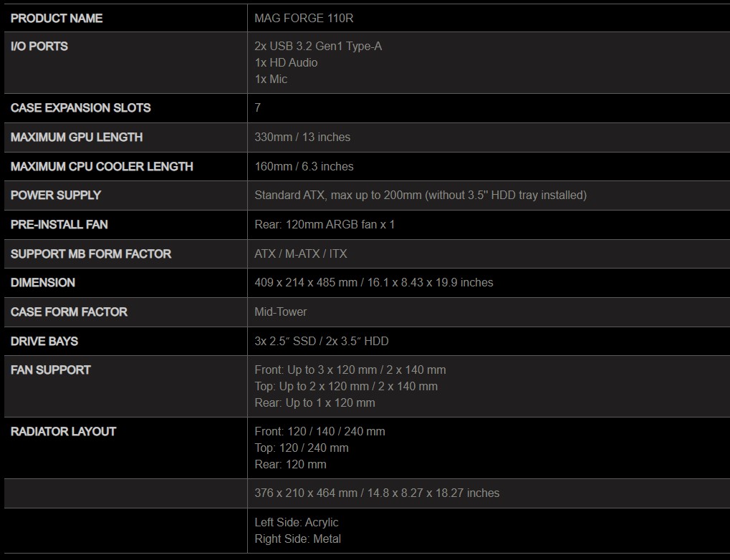Click the MAXIMUM CPU COOLER LENGTH label

[x=102, y=166]
